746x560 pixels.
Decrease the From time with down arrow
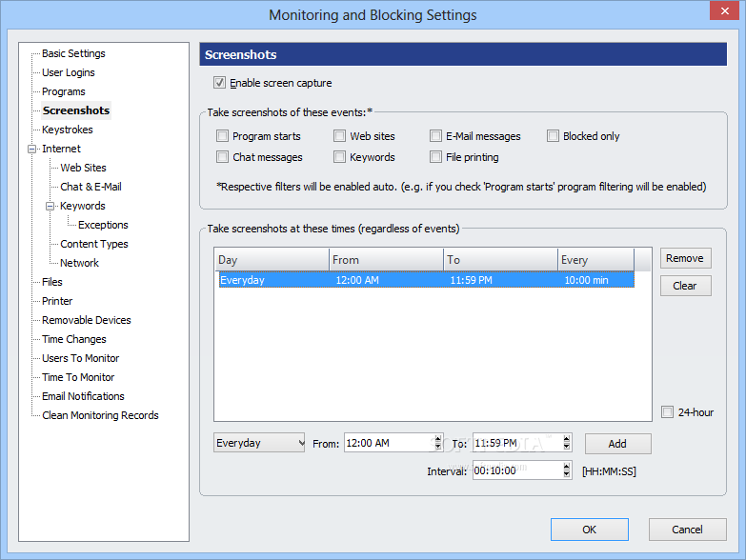pyautogui.click(x=437, y=447)
